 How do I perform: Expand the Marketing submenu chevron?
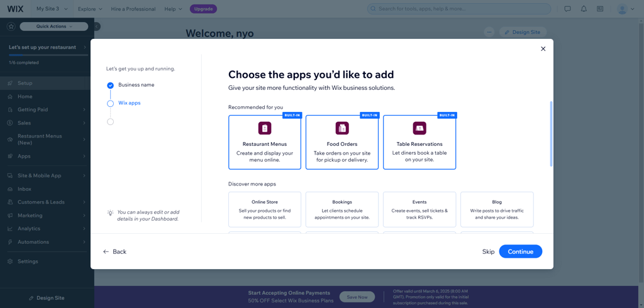84,215
